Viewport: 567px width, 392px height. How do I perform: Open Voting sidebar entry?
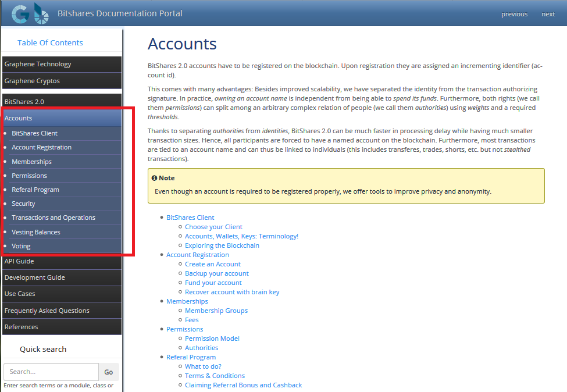(x=21, y=246)
